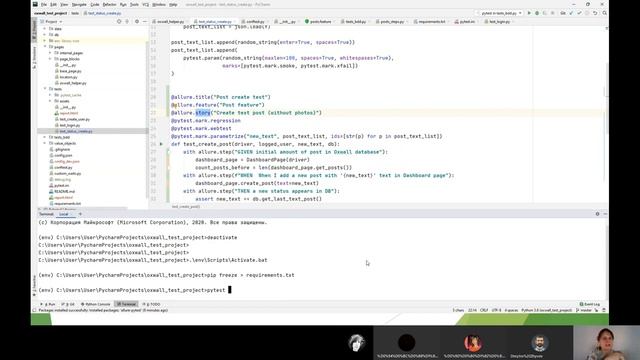
Task: Click the Structure side tool tab
Action: click(34, 57)
